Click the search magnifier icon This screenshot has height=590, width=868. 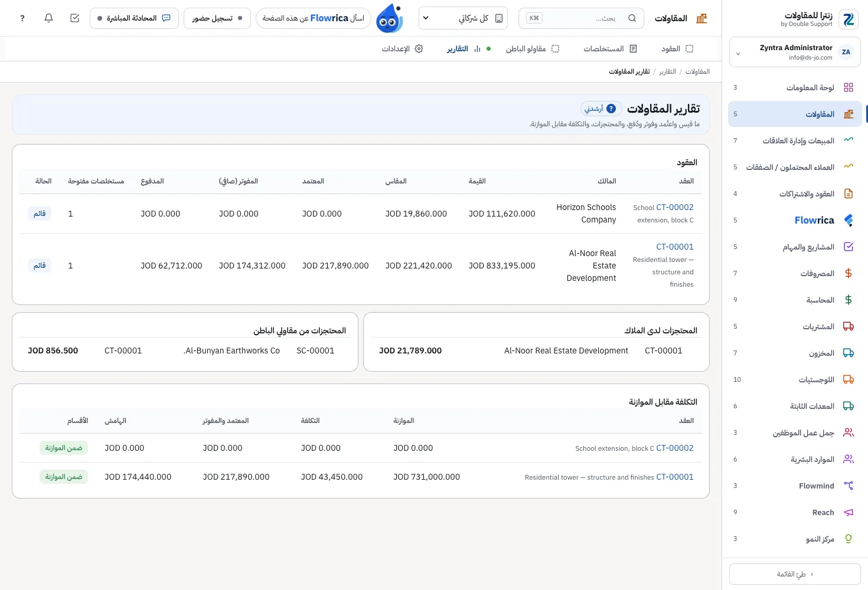pos(632,18)
